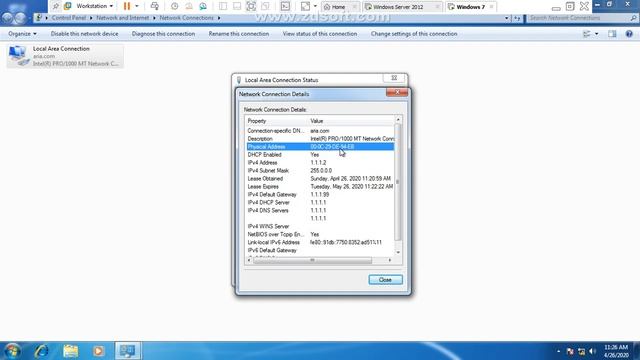Open the Workstation menu dropdown
640x360 pixels.
[x=94, y=6]
